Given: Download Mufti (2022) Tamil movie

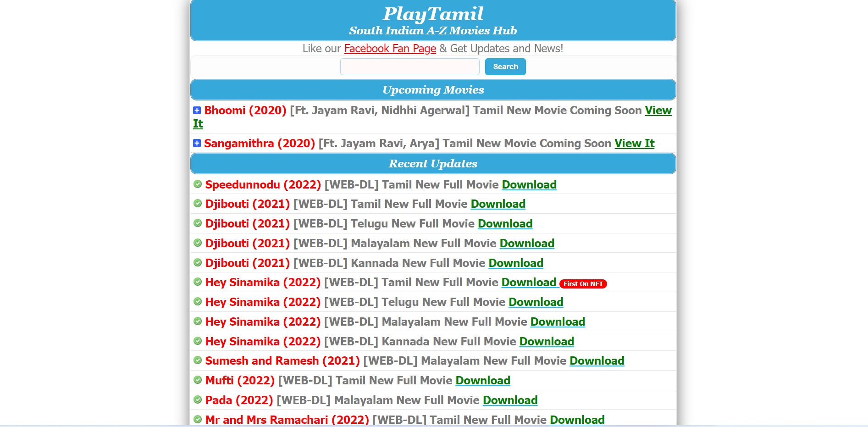Looking at the screenshot, I should (x=483, y=381).
